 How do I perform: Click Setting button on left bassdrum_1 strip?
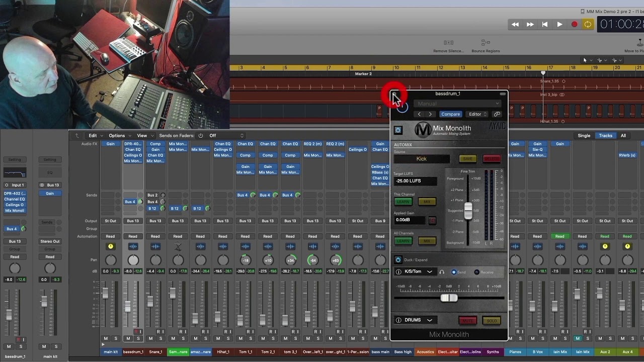(15, 160)
